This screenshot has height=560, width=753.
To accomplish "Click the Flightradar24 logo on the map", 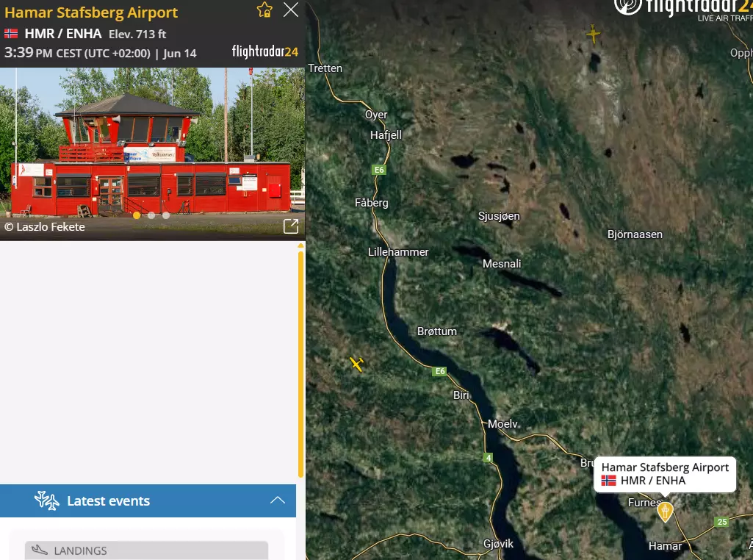I will click(x=683, y=10).
